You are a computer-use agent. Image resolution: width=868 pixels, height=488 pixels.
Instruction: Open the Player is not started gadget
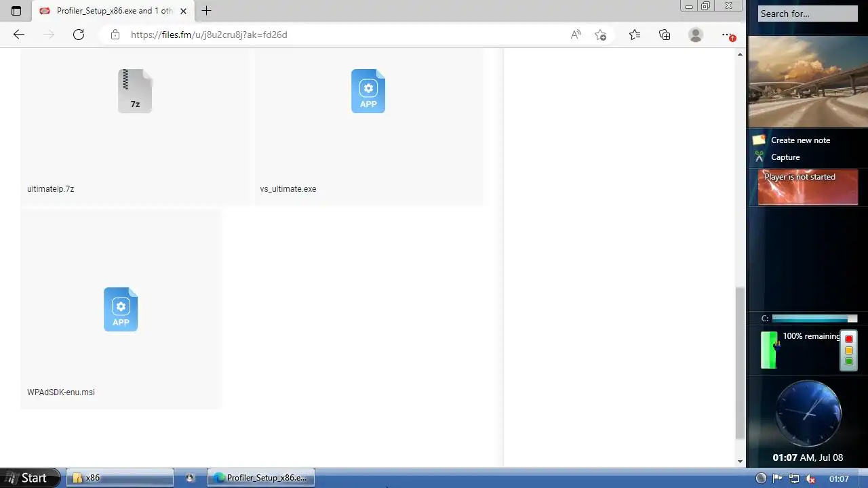click(808, 188)
